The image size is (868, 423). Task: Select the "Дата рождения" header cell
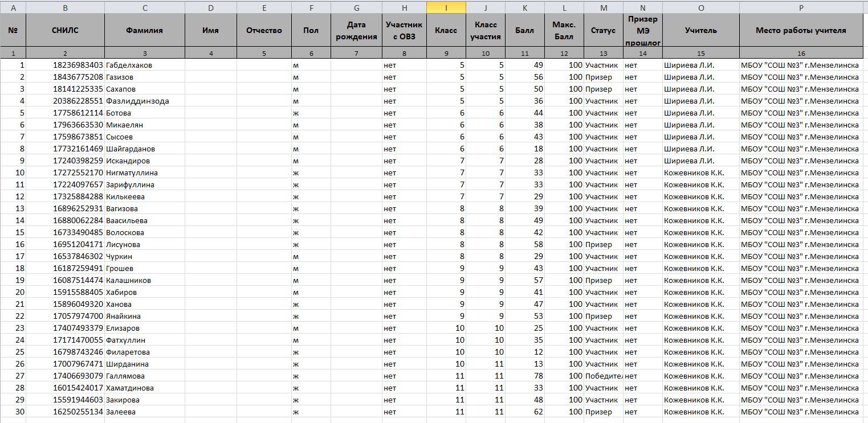pos(356,31)
